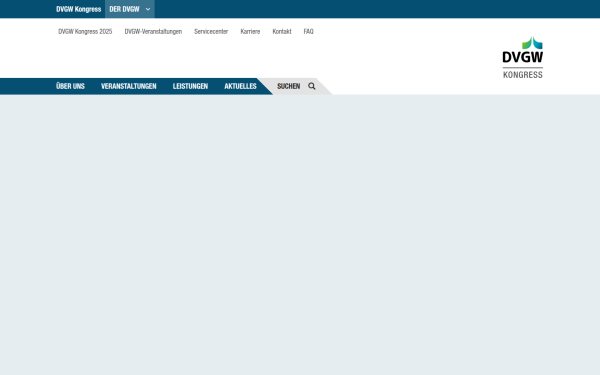
Task: Open the DVGW Kongress logo
Action: (x=522, y=57)
